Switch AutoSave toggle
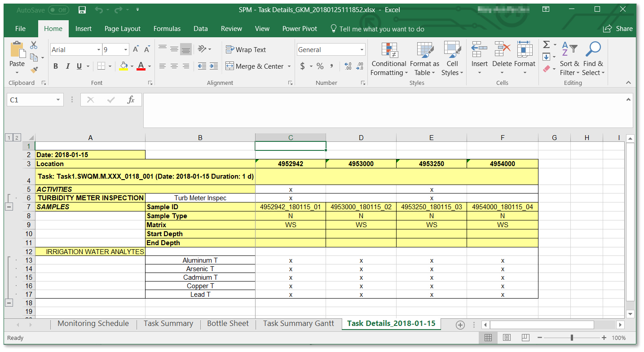The height and width of the screenshot is (352, 644). [x=58, y=10]
